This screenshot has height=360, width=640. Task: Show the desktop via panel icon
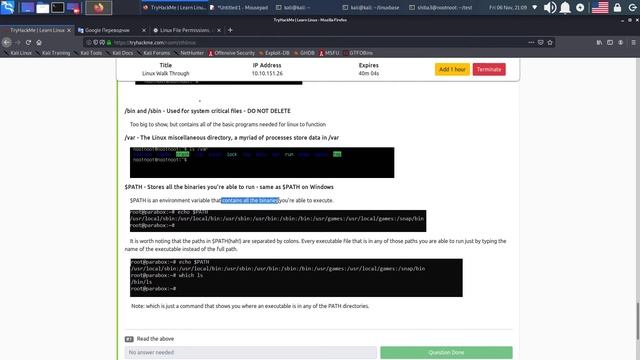click(x=27, y=7)
